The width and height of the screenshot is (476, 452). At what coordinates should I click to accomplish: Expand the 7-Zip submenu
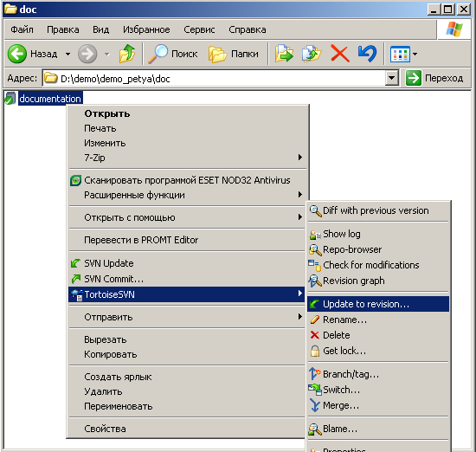(300, 157)
